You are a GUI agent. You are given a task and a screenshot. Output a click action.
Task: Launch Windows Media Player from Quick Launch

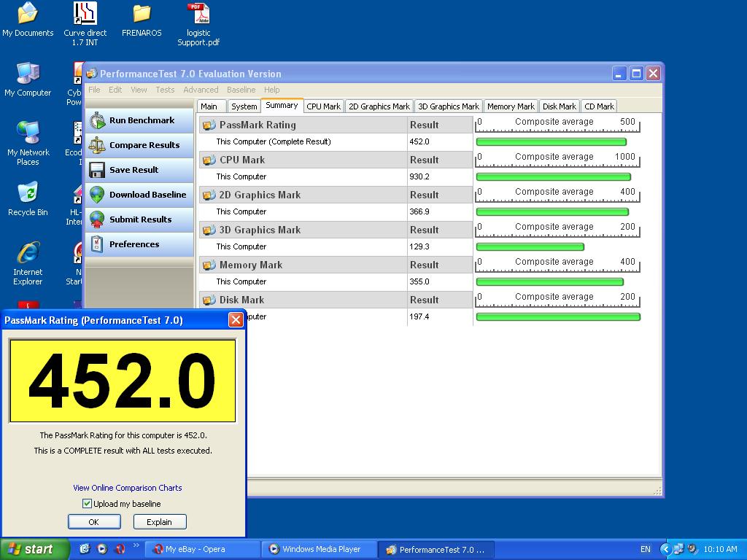[102, 549]
